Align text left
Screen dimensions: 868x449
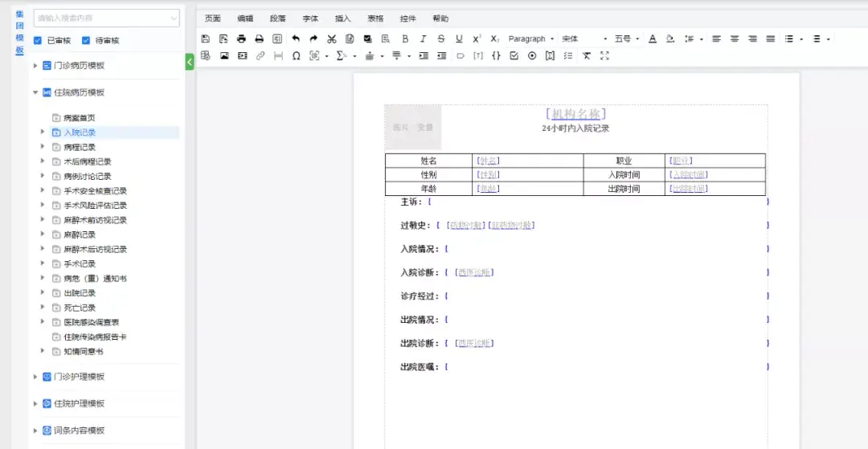716,39
